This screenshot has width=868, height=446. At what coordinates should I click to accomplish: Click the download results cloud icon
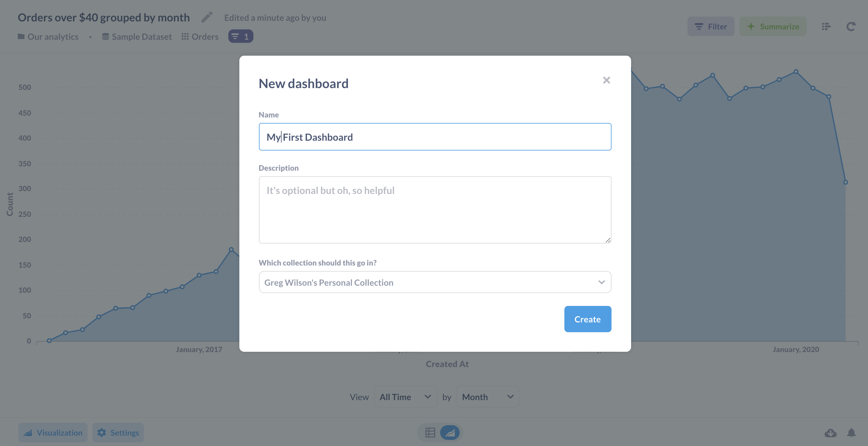(x=830, y=433)
